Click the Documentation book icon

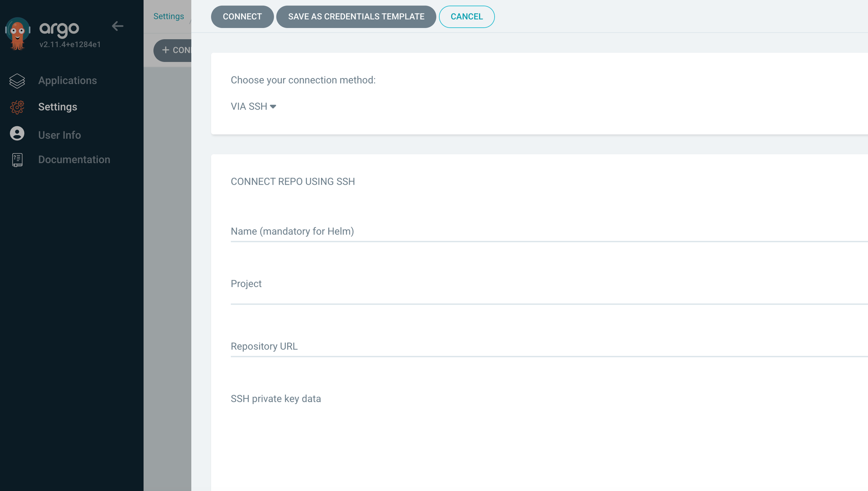17,160
